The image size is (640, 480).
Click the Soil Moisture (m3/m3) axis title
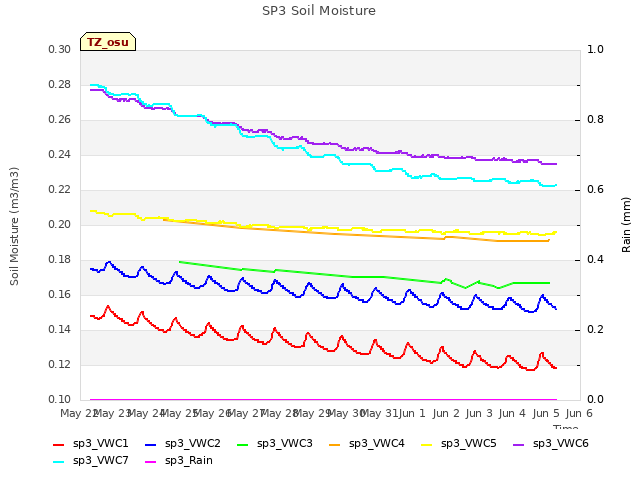tap(14, 226)
